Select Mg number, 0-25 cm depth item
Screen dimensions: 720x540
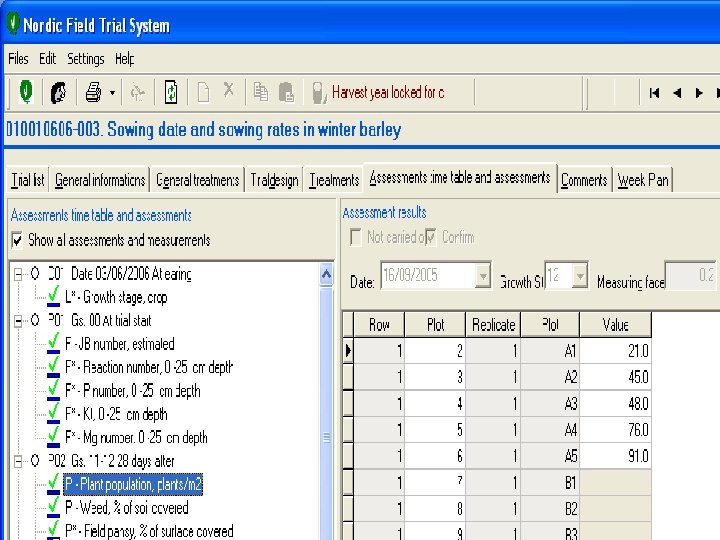coord(136,438)
